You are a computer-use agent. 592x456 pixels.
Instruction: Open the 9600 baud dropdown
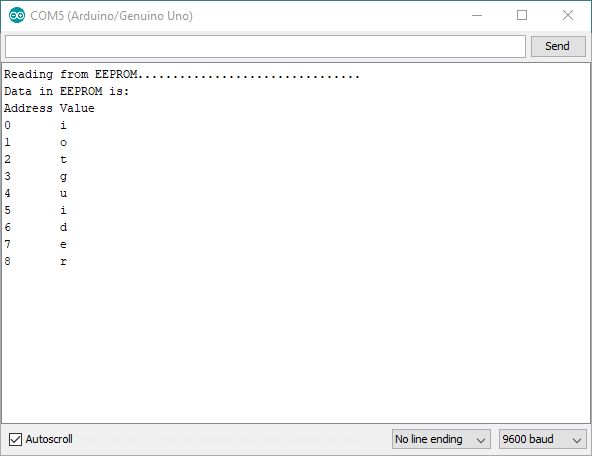coord(543,439)
